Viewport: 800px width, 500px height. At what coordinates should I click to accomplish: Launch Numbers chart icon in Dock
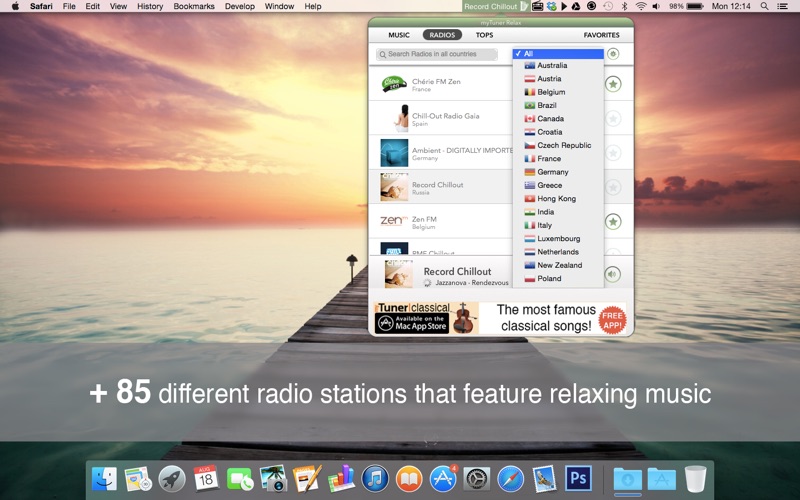[x=341, y=479]
